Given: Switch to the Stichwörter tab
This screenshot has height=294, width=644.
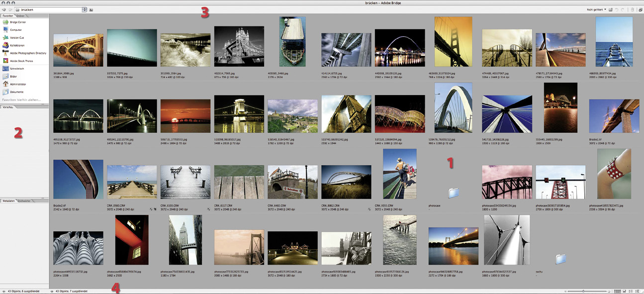Looking at the screenshot, I should pyautogui.click(x=24, y=201).
